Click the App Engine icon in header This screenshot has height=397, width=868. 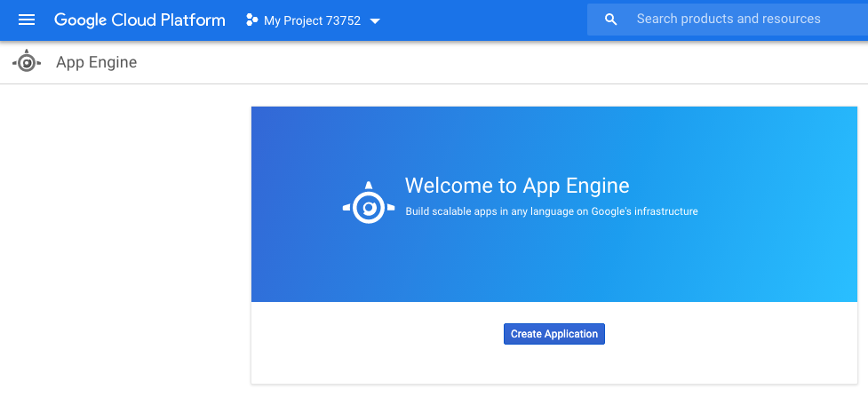pyautogui.click(x=27, y=62)
